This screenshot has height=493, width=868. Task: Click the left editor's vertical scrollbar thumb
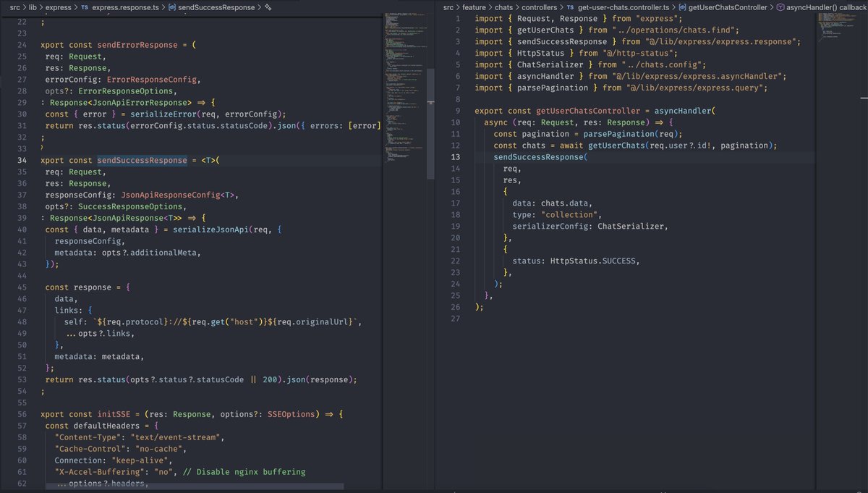click(x=430, y=125)
